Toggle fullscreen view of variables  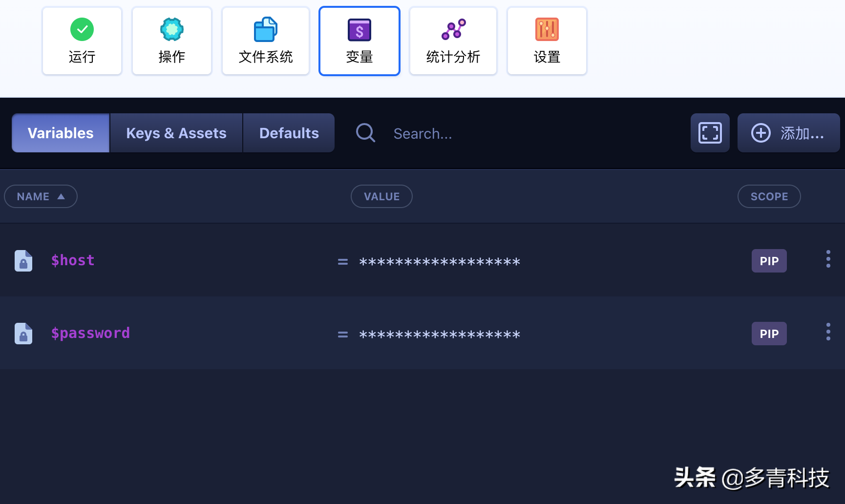710,133
